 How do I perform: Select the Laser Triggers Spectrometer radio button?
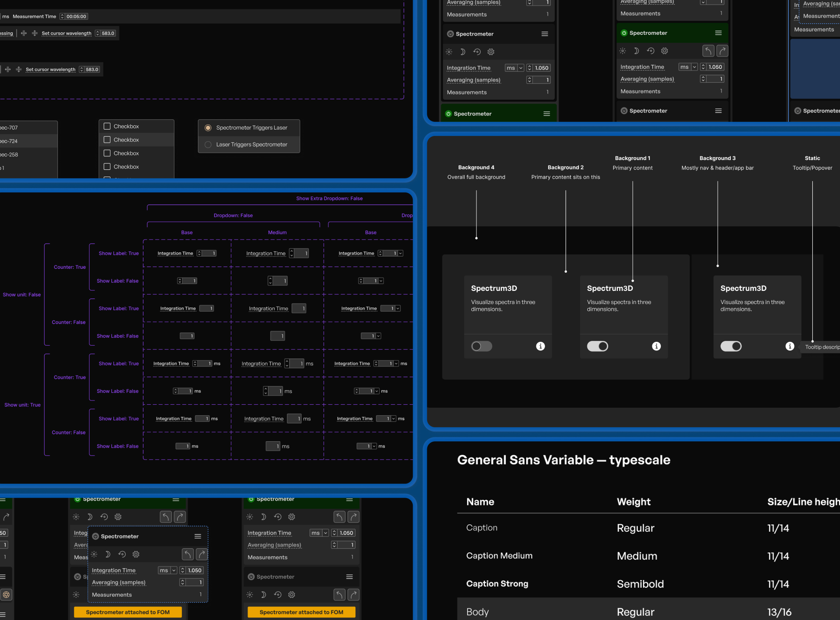208,144
